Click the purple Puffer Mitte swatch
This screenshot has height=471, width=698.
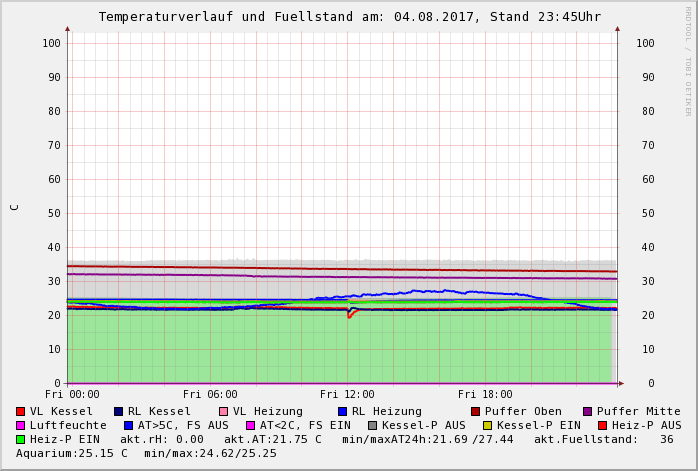tap(587, 411)
